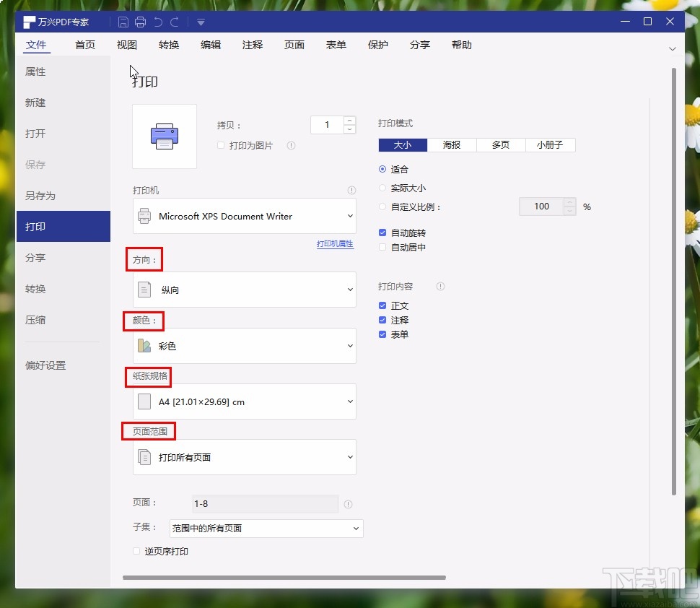
Task: Open the Microsoft XPS Document Writer printer dropdown
Action: 244,216
